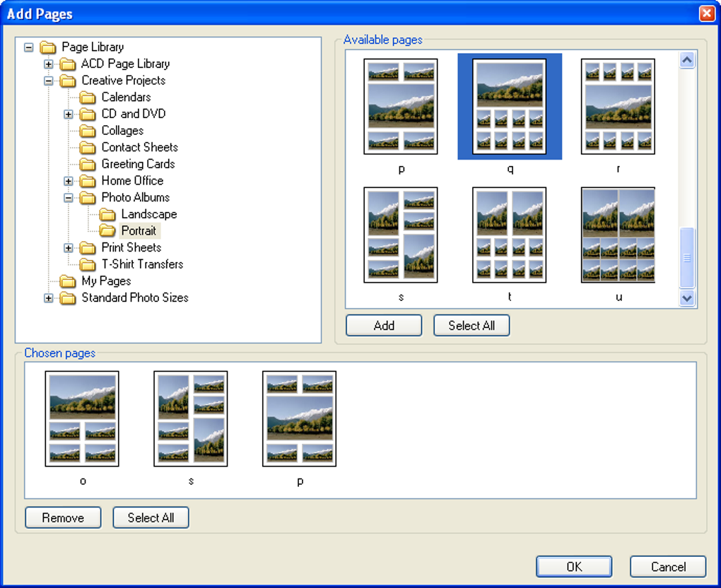
Task: Click the Print Sheets folder icon
Action: pos(88,248)
